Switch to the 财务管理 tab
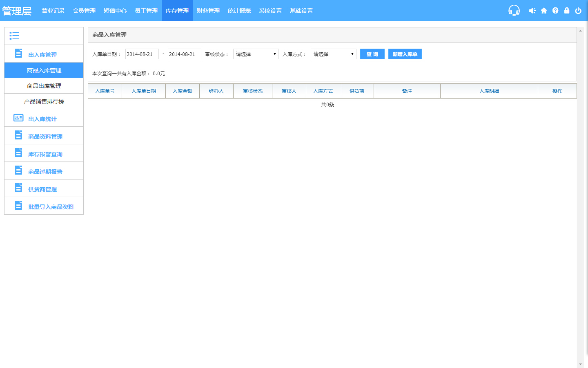This screenshot has width=588, height=368. (x=208, y=11)
